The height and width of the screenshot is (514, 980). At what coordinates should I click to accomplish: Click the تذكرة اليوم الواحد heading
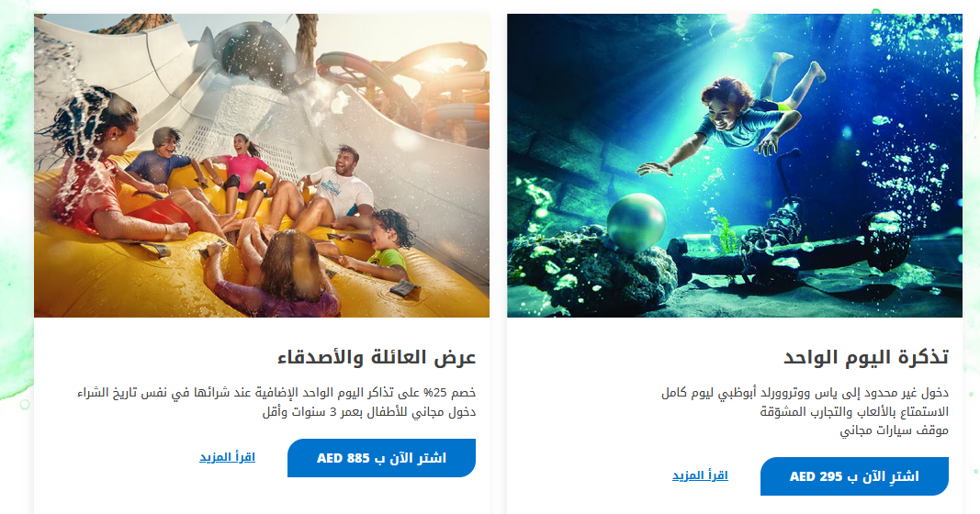coord(866,358)
